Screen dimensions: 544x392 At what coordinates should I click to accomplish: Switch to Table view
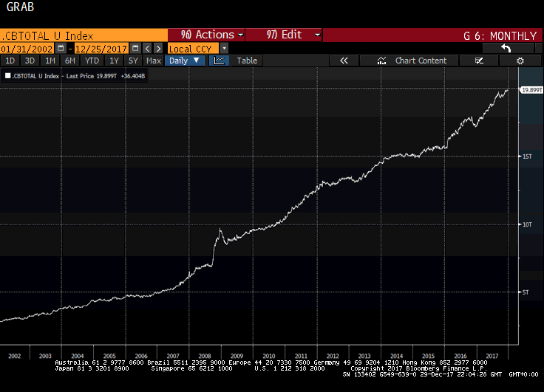point(247,61)
